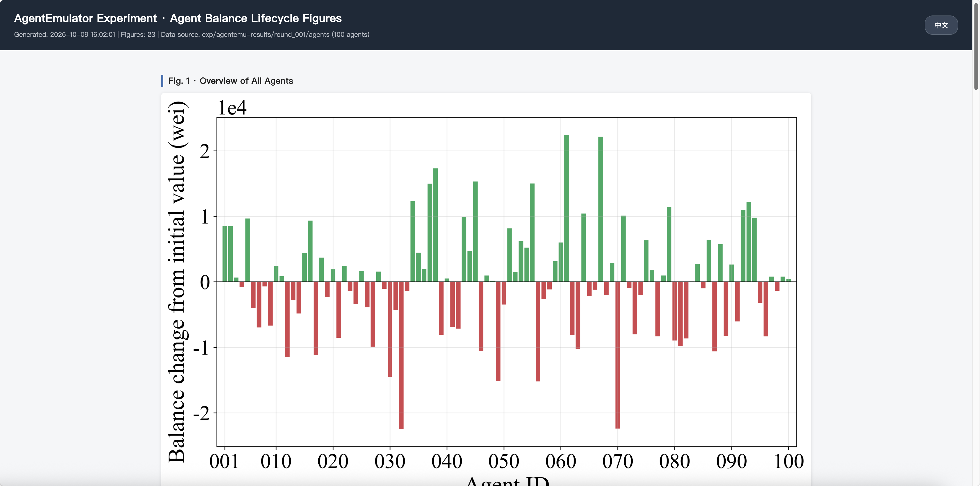Image resolution: width=980 pixels, height=486 pixels.
Task: Click the long red bar at agent 070
Action: pyautogui.click(x=617, y=355)
